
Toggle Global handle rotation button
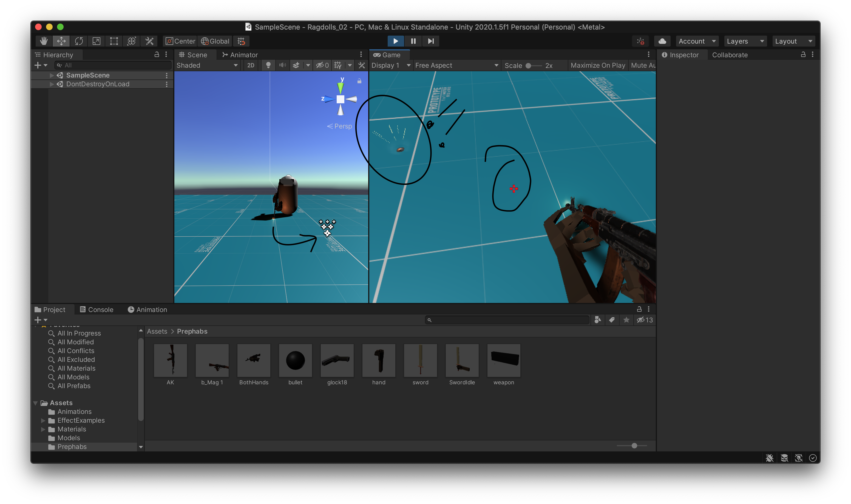[x=215, y=41]
